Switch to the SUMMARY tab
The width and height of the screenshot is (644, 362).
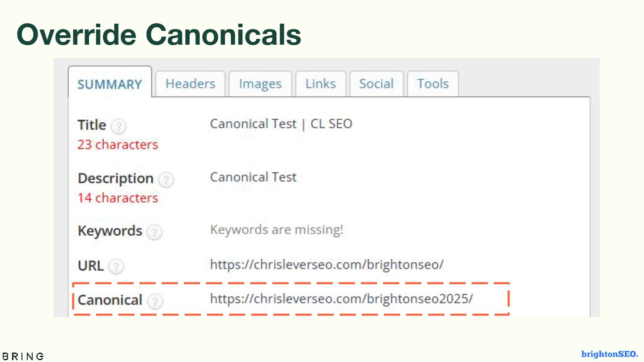(x=110, y=84)
